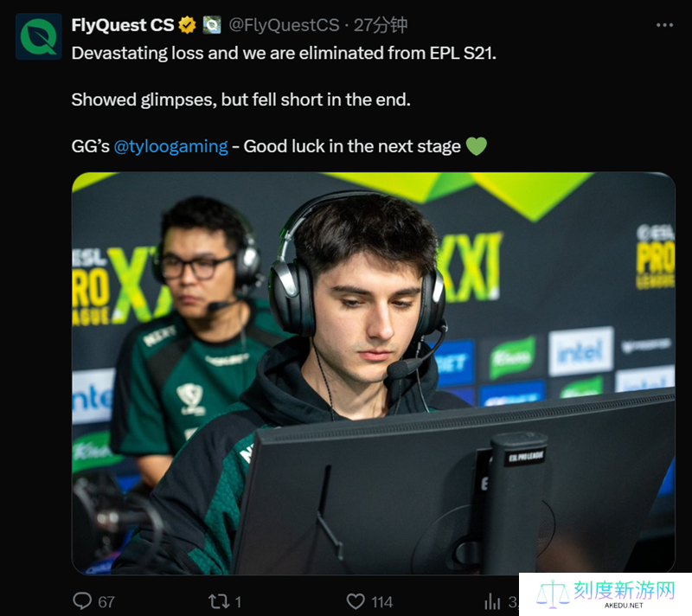Viewport: 692px width, 616px height.
Task: Open the views analytics bar icon
Action: click(492, 601)
